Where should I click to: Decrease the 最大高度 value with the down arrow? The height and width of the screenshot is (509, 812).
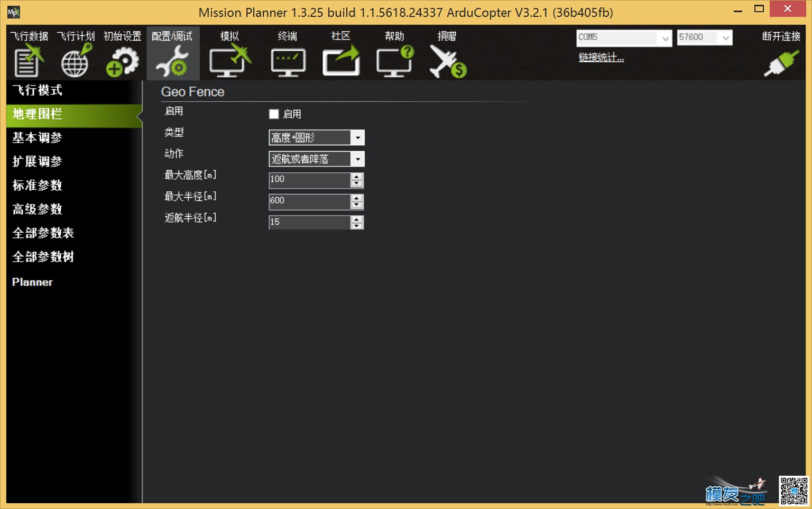click(357, 183)
